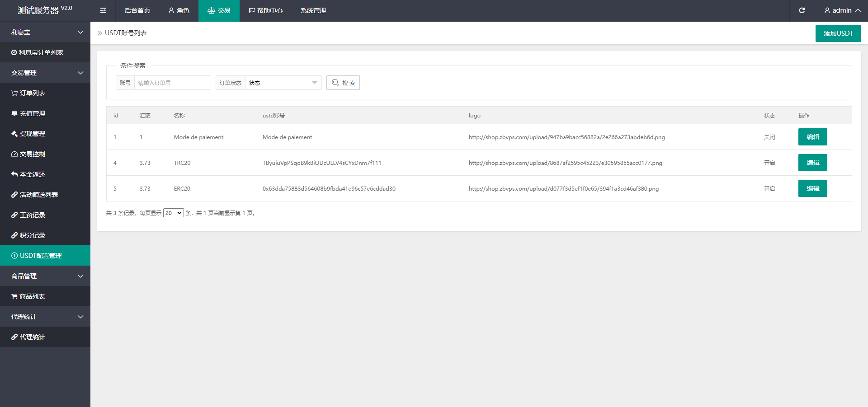Click the link icon beside 工资记录
Screen dimensions: 868x407
click(14, 215)
